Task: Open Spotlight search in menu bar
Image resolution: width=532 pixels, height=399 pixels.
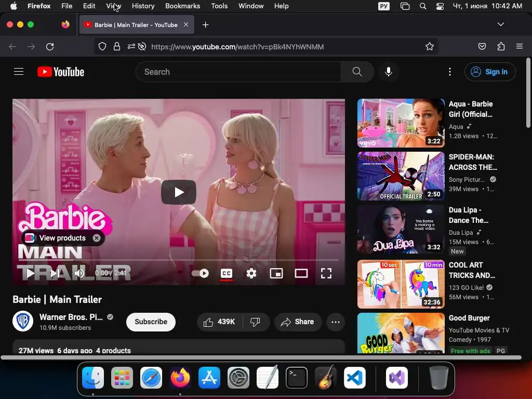Action: (x=423, y=6)
